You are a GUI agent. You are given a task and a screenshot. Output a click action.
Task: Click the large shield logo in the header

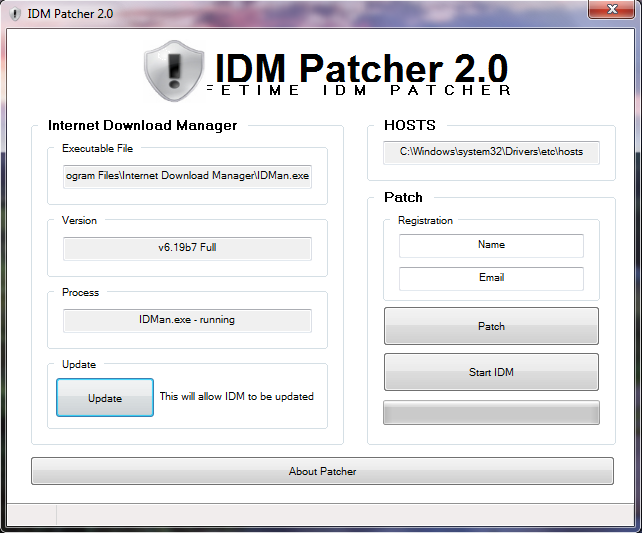[x=174, y=71]
